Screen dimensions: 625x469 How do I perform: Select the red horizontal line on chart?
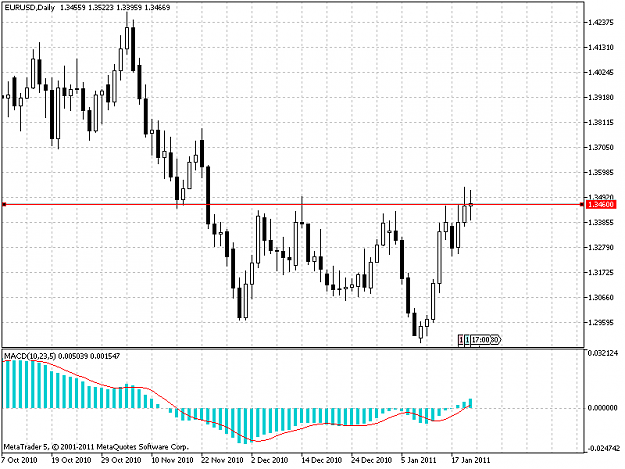tap(293, 204)
